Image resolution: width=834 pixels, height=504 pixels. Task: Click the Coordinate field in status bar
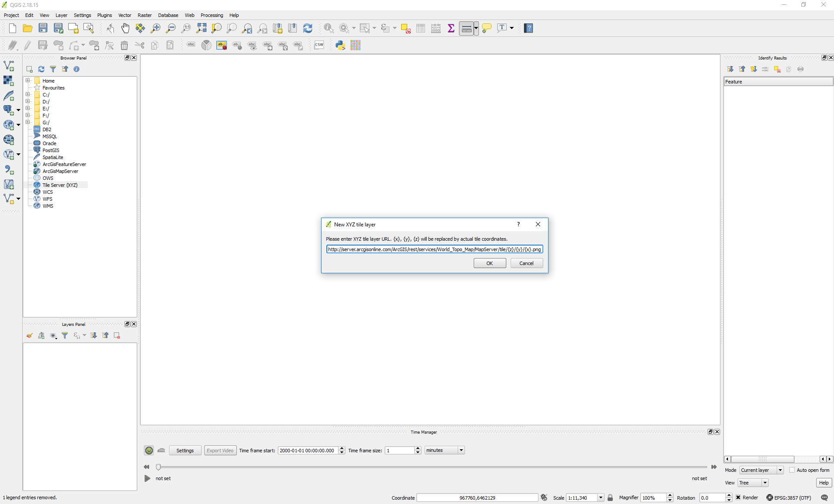pyautogui.click(x=477, y=498)
